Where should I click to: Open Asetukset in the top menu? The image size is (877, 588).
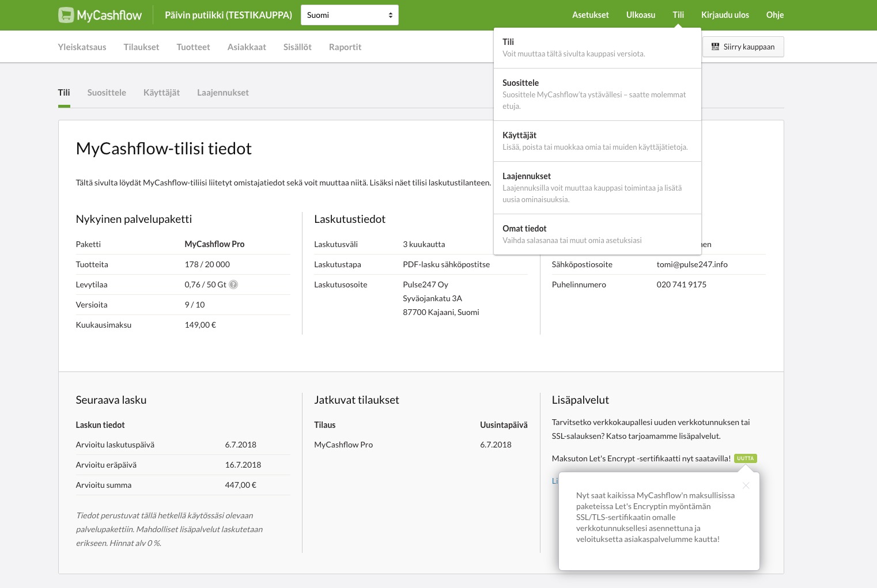[x=590, y=15]
